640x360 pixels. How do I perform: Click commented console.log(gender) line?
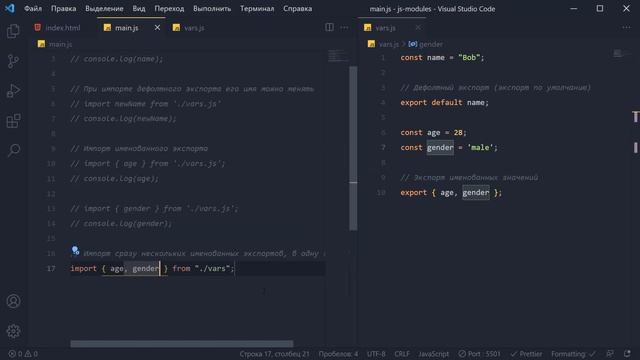[x=121, y=223]
